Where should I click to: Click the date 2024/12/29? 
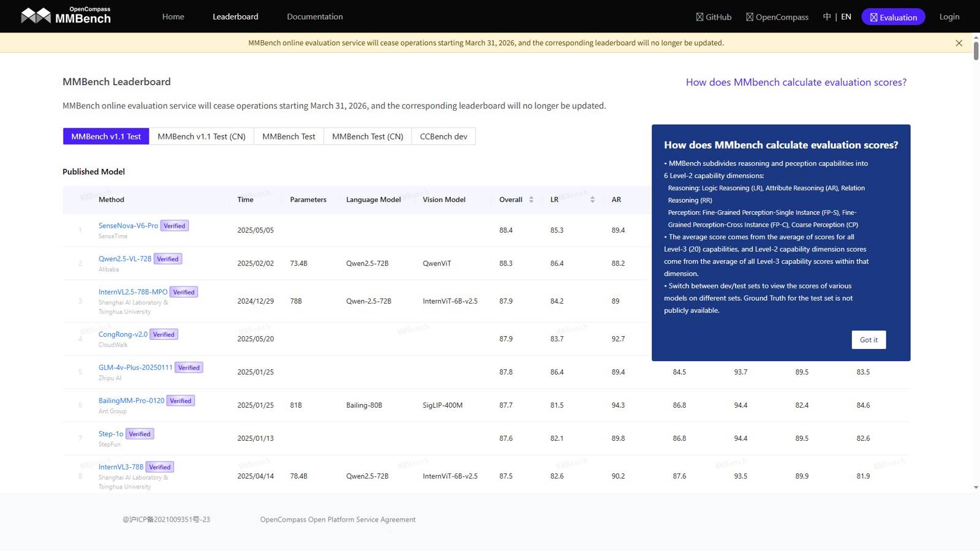(255, 301)
